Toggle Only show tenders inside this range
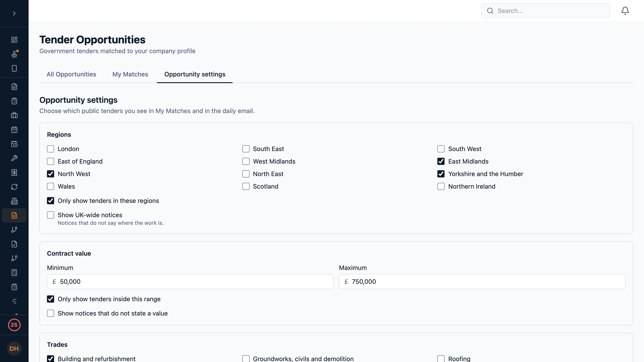 [x=51, y=299]
